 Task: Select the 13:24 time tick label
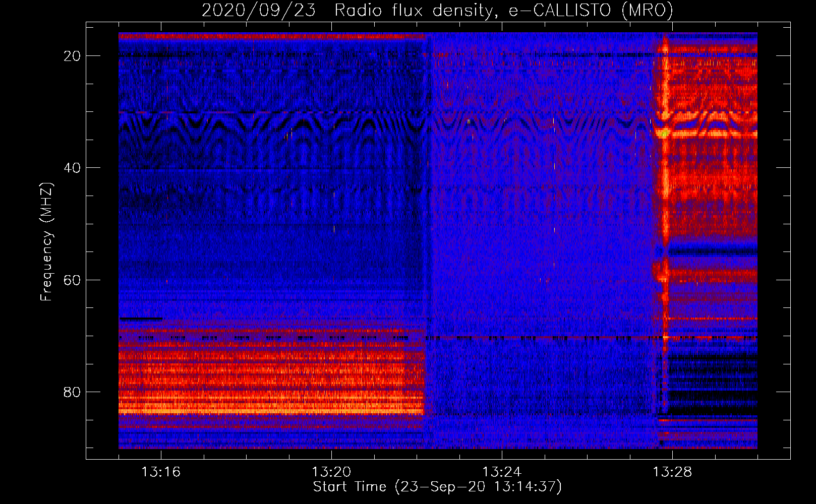[x=502, y=472]
